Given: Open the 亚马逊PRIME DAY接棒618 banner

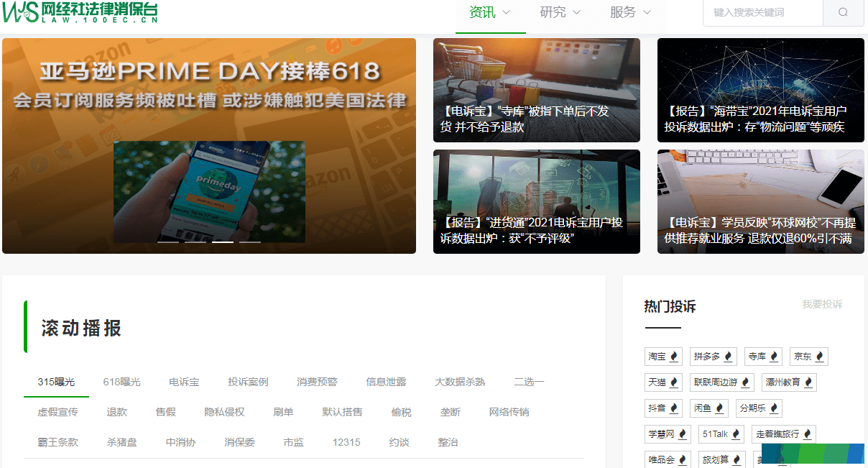Looking at the screenshot, I should tap(209, 146).
